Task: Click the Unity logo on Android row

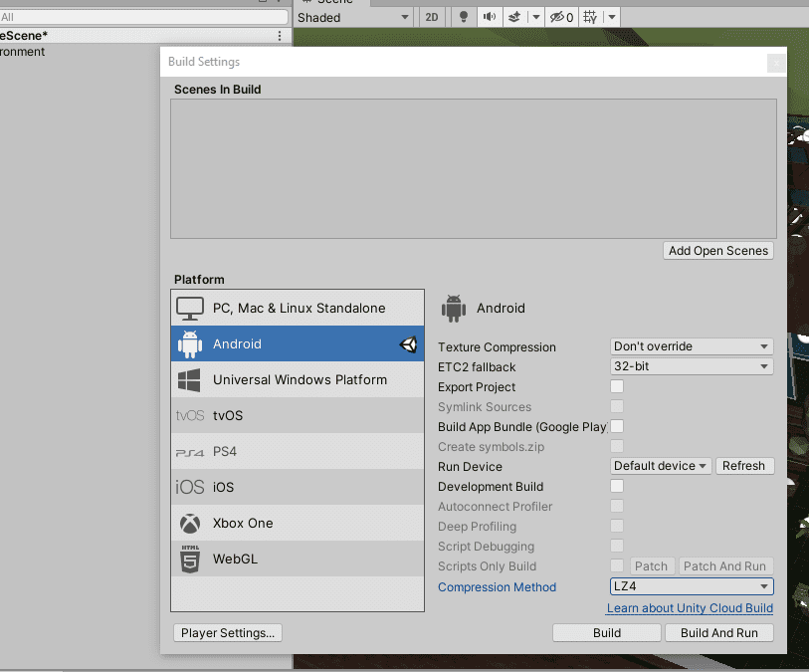Action: click(x=408, y=344)
